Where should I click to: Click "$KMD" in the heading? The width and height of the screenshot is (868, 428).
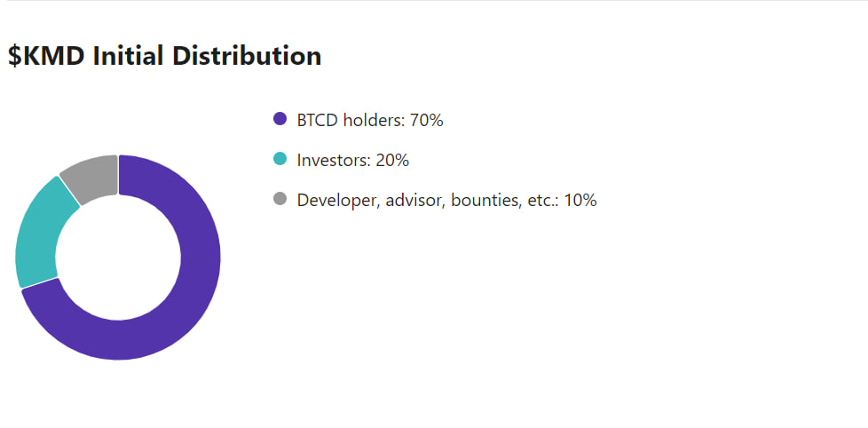point(46,56)
